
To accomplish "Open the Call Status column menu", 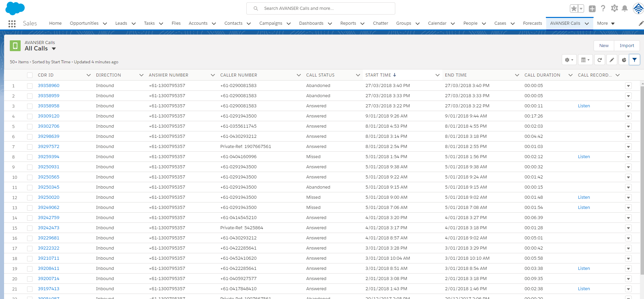I will tap(358, 75).
